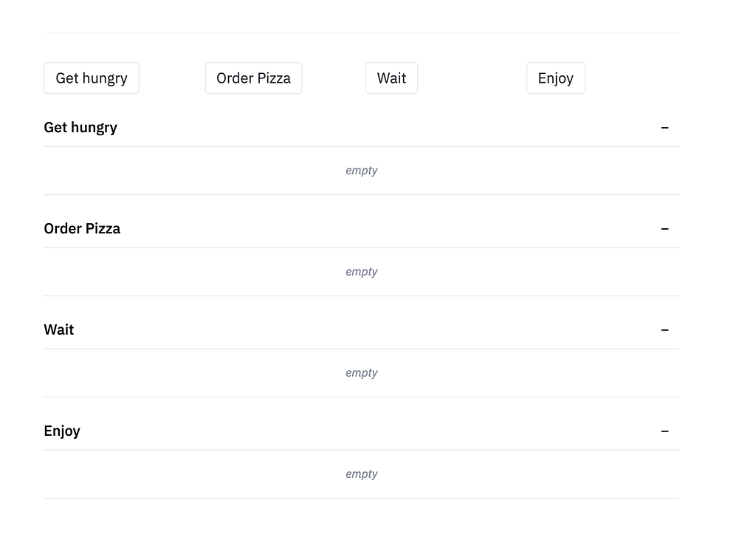Select the Order Pizza section heading

point(82,228)
